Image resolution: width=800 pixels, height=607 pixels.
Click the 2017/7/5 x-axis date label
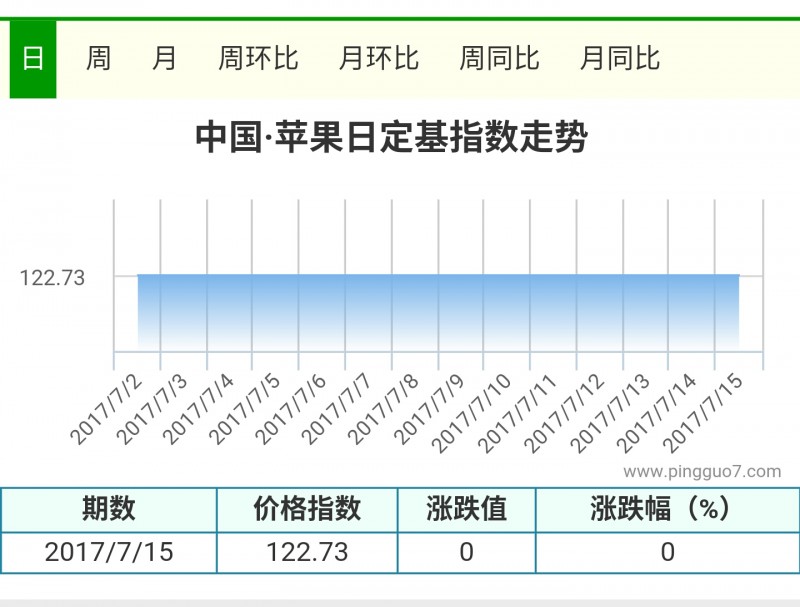[245, 410]
